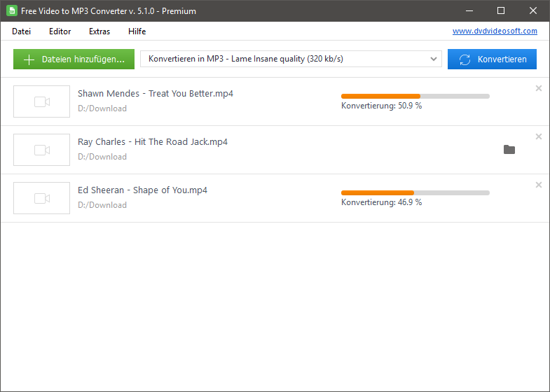550x392 pixels.
Task: Click video thumbnail of Ed Sheeran file
Action: click(x=42, y=198)
